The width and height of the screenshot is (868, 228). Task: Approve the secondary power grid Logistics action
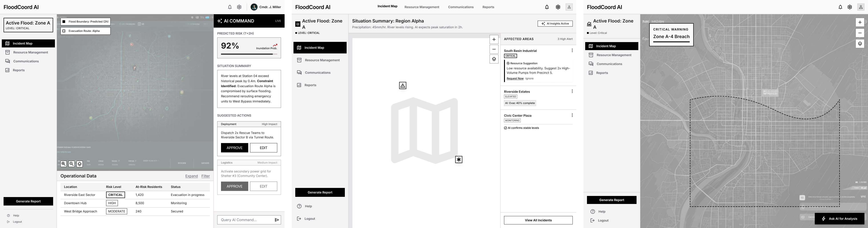[x=235, y=186]
